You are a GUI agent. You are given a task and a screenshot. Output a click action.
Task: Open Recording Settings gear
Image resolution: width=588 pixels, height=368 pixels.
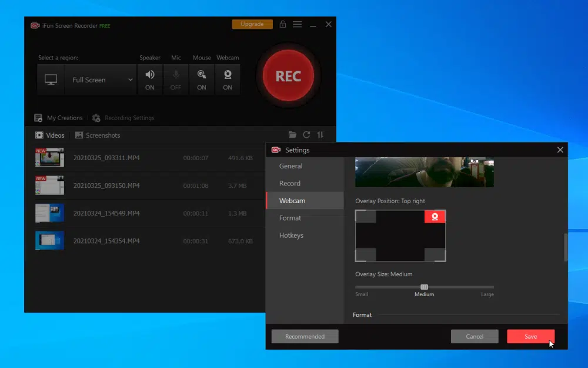tap(96, 118)
